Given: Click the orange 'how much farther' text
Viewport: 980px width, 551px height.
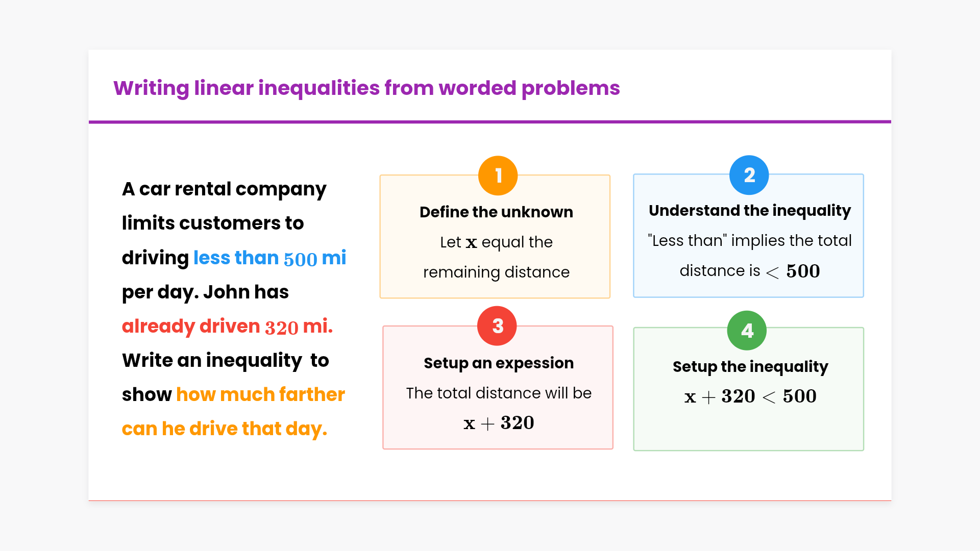Looking at the screenshot, I should tap(260, 394).
